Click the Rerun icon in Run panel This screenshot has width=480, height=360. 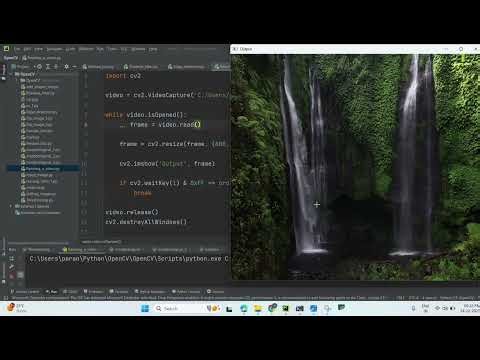(x=12, y=259)
